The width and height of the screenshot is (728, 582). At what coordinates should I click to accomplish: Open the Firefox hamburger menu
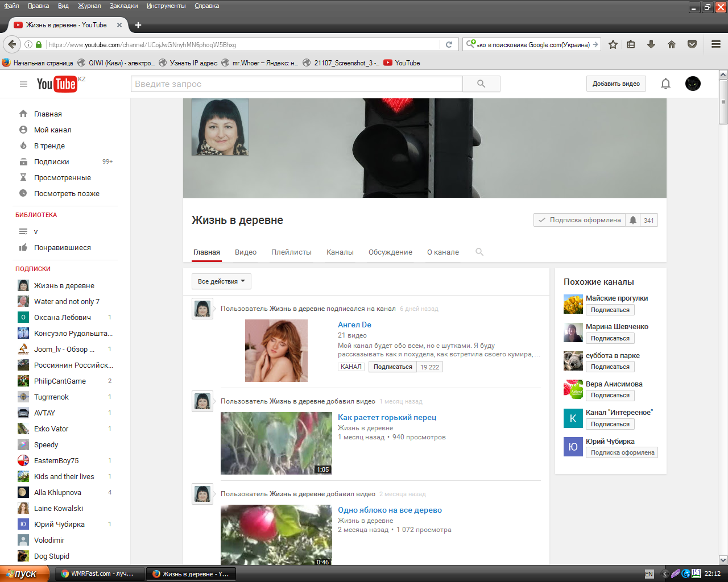[x=716, y=44]
